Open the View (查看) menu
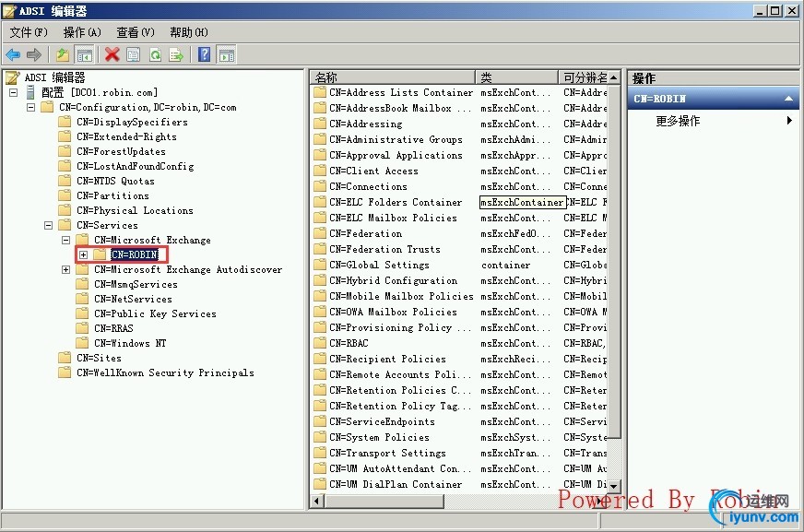 136,32
